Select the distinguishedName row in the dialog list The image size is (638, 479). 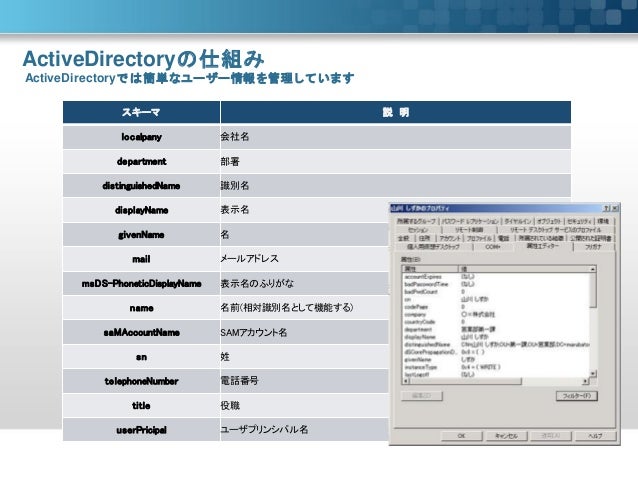pyautogui.click(x=496, y=344)
